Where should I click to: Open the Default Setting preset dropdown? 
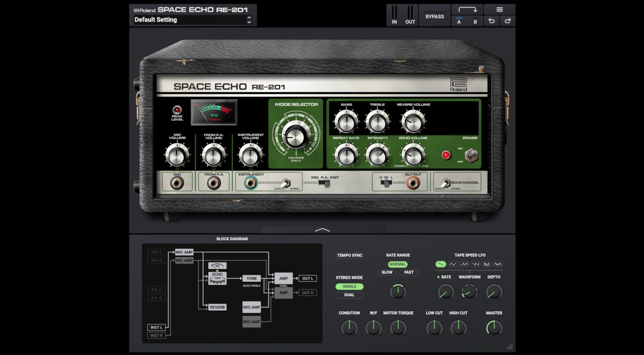(x=193, y=20)
